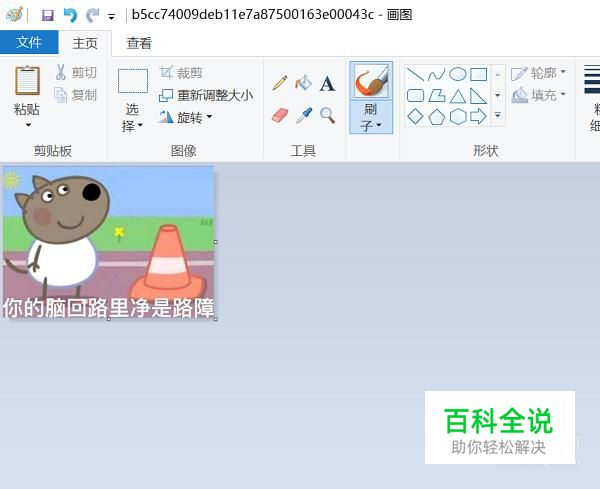Undo the last action
The image size is (600, 489).
70,15
